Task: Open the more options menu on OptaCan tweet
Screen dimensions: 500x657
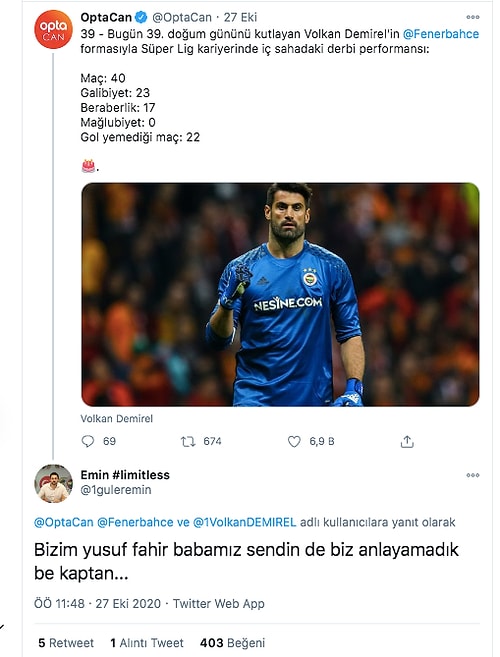Action: 472,17
